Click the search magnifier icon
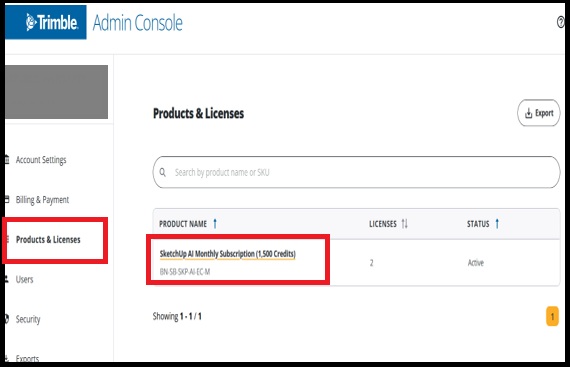Screen dimensions: 570x367 click(x=162, y=172)
